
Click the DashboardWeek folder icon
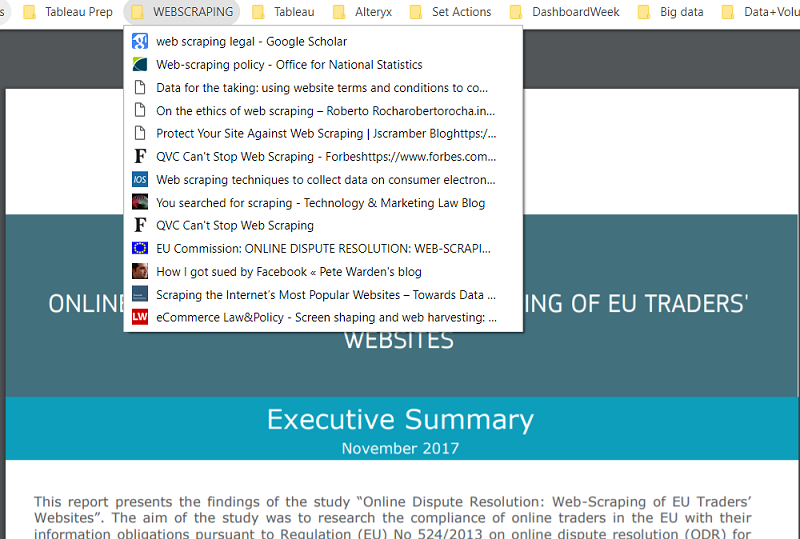516,12
